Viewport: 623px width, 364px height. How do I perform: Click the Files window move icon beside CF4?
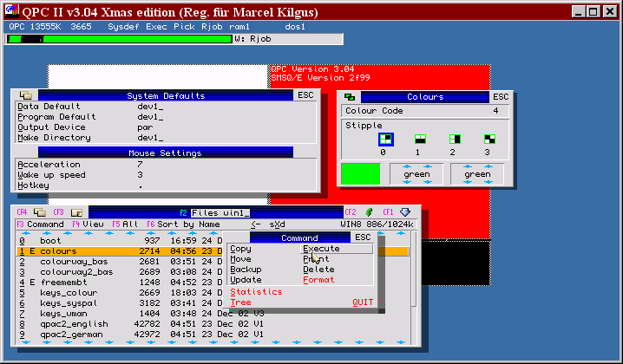tap(35, 212)
